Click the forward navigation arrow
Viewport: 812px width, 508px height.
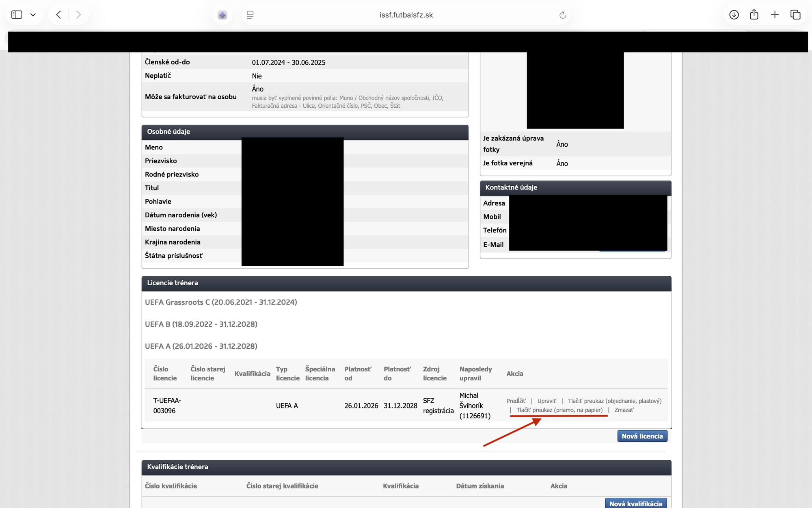78,15
